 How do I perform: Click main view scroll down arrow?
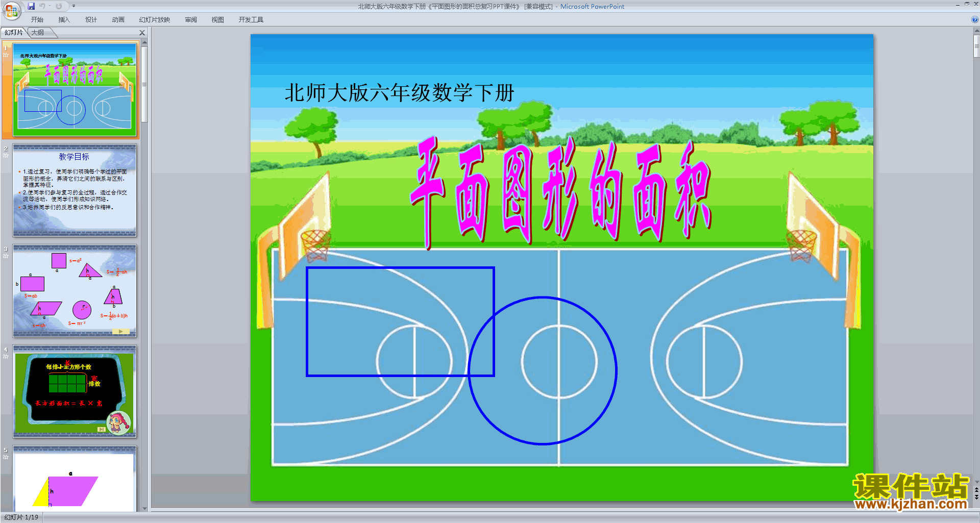tap(977, 482)
